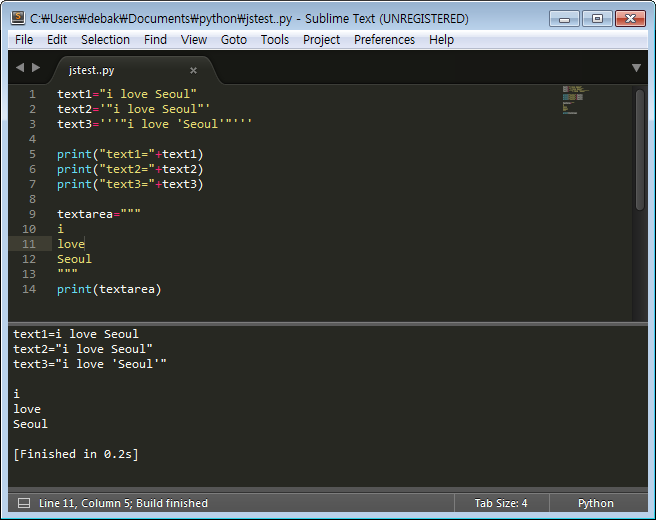This screenshot has width=656, height=520.
Task: Click output line text3="i love 'Seoul'"
Action: 90,364
